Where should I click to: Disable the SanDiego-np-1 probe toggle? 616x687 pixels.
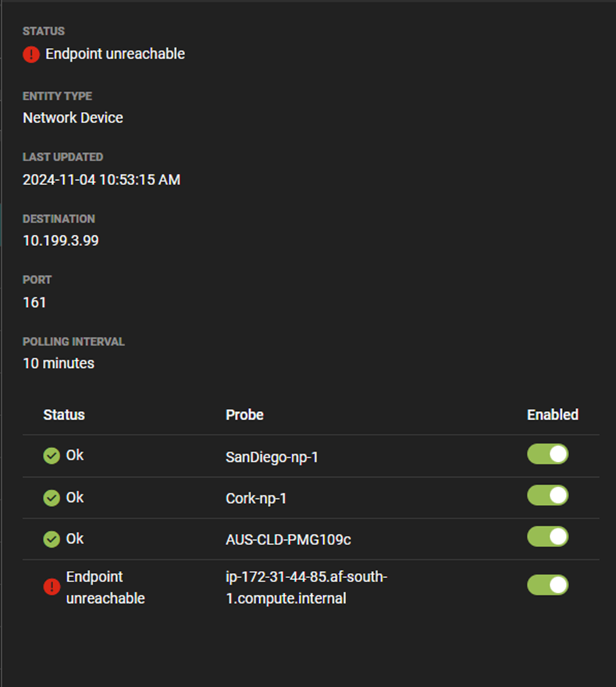pos(548,454)
